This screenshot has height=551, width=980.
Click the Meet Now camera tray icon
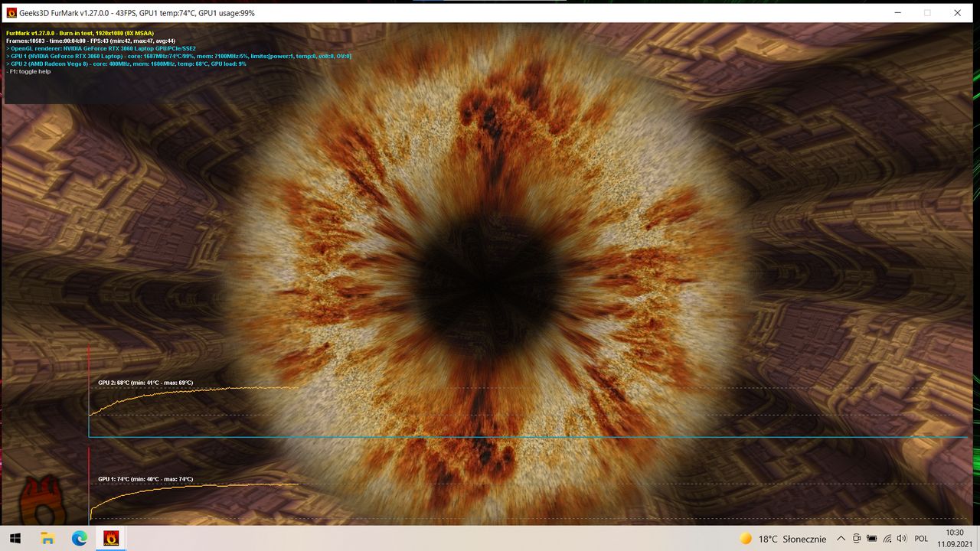857,539
